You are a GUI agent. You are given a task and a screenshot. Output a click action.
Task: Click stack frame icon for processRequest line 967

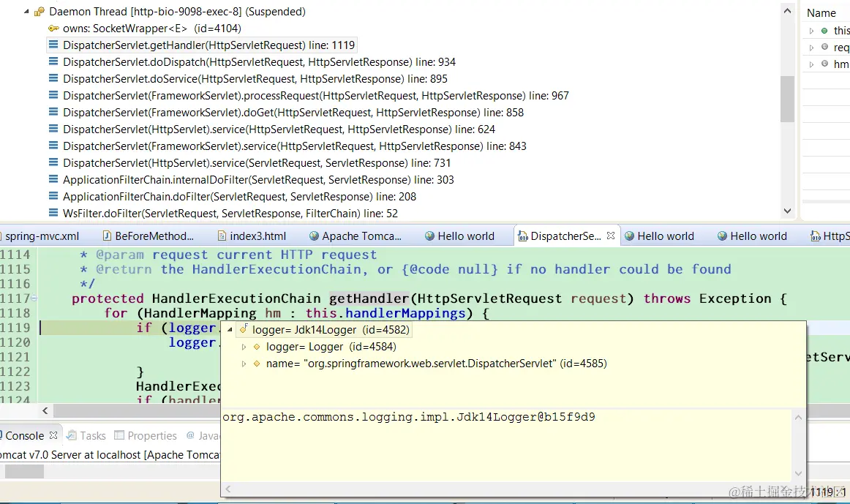pos(53,95)
